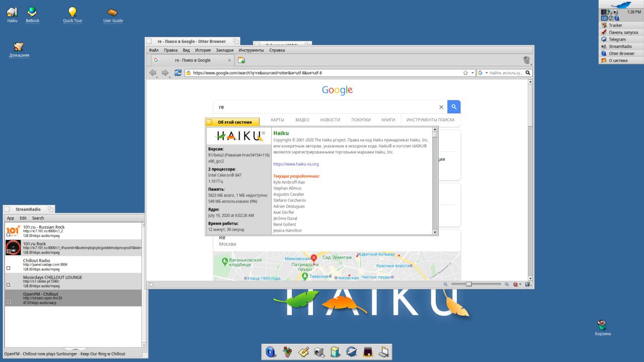Toggle play on the Chillout Radio station
This screenshot has height=362, width=644.
(x=8, y=268)
